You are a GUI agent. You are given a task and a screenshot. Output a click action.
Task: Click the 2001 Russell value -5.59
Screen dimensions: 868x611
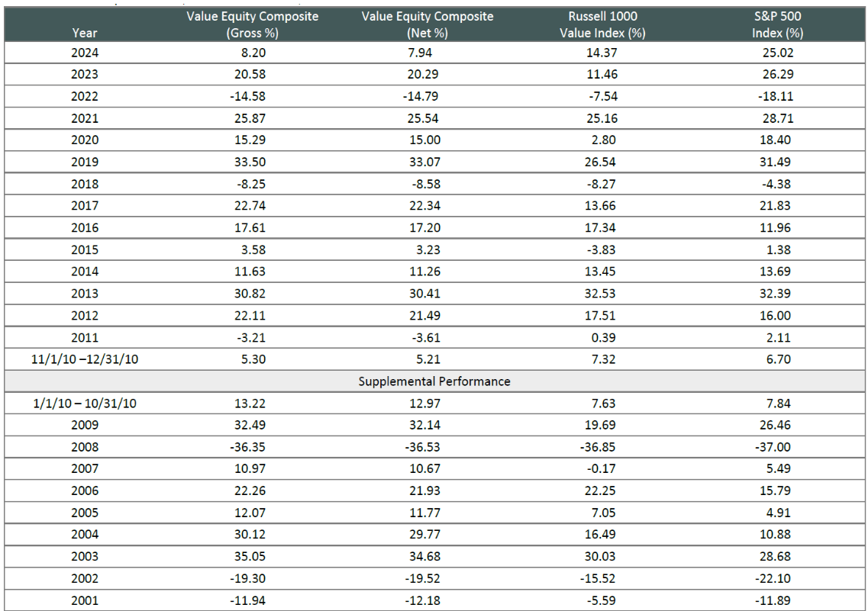601,601
